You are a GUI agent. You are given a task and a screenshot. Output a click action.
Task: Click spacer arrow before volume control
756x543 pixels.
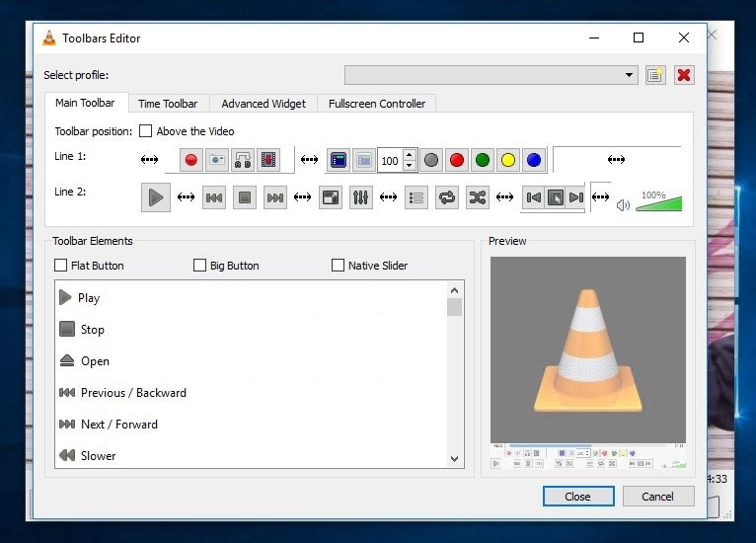600,196
